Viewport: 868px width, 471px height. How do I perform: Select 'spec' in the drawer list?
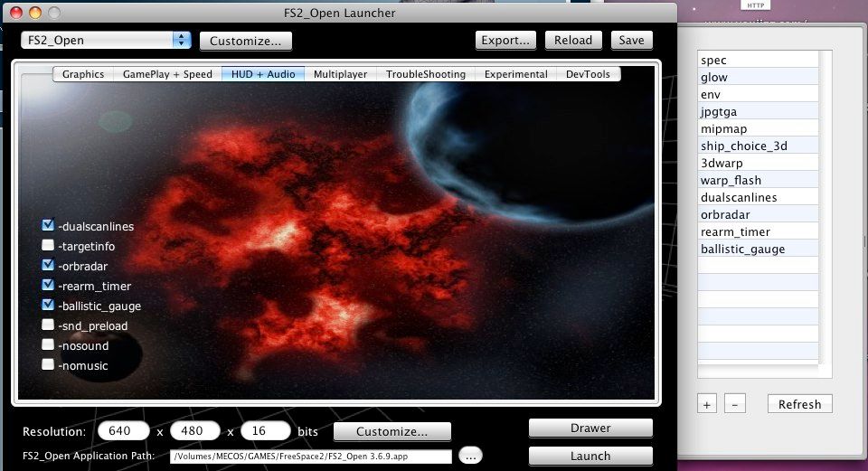(758, 60)
